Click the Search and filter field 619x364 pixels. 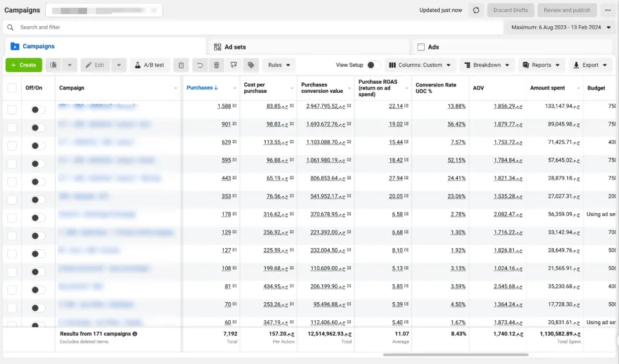(x=253, y=27)
